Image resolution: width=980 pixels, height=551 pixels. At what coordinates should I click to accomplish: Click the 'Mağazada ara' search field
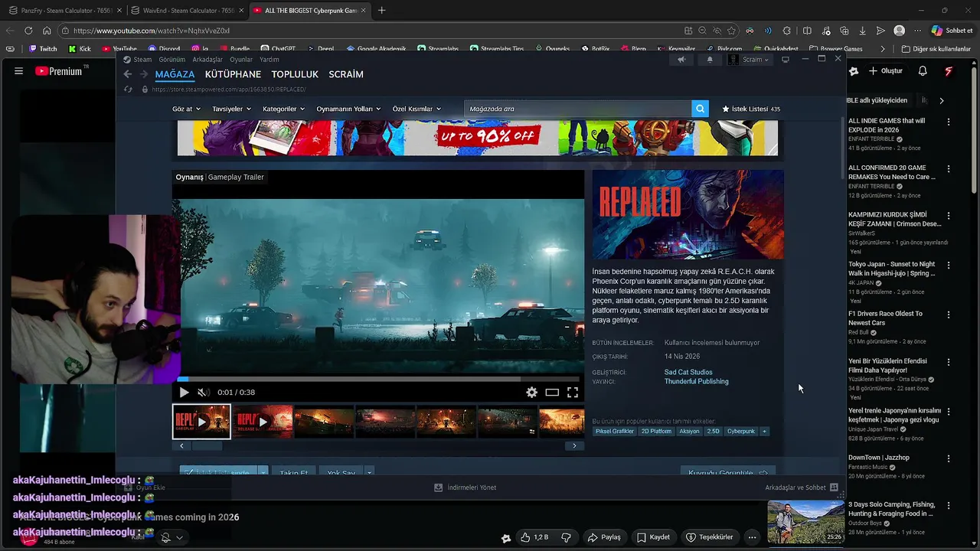(578, 109)
